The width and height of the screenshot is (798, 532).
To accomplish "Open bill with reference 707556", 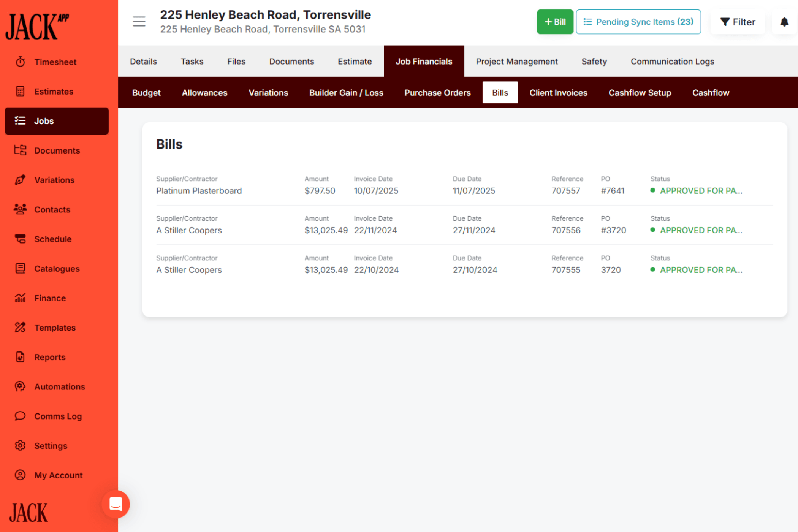I will pyautogui.click(x=566, y=230).
